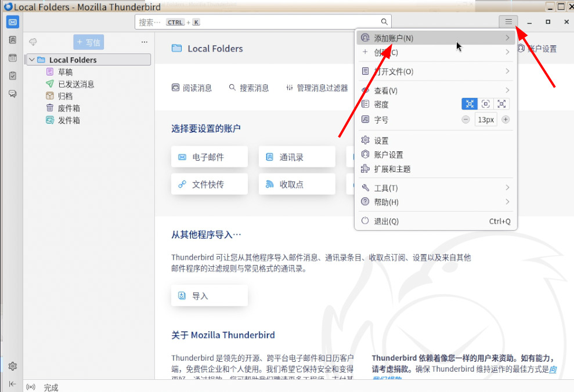
Task: Select 已发送消息 folder
Action: (x=76, y=84)
